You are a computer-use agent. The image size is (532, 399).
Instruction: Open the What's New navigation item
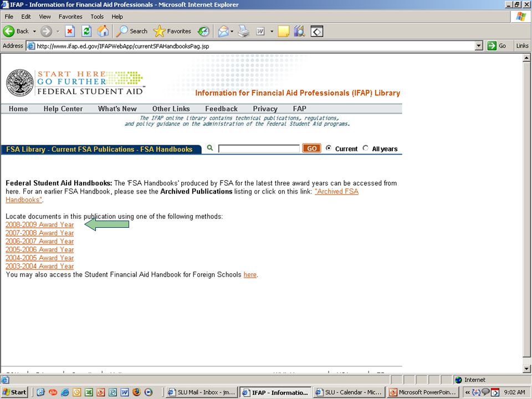pyautogui.click(x=117, y=109)
